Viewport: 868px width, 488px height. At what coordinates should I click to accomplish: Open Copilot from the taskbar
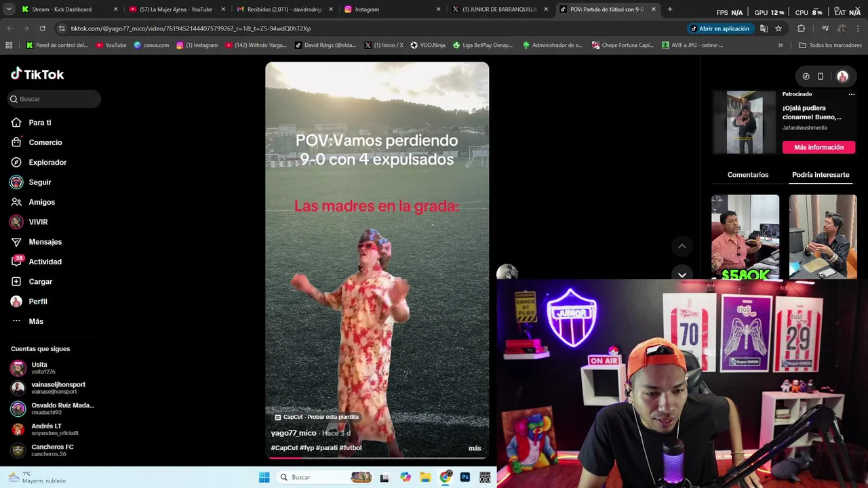[406, 477]
